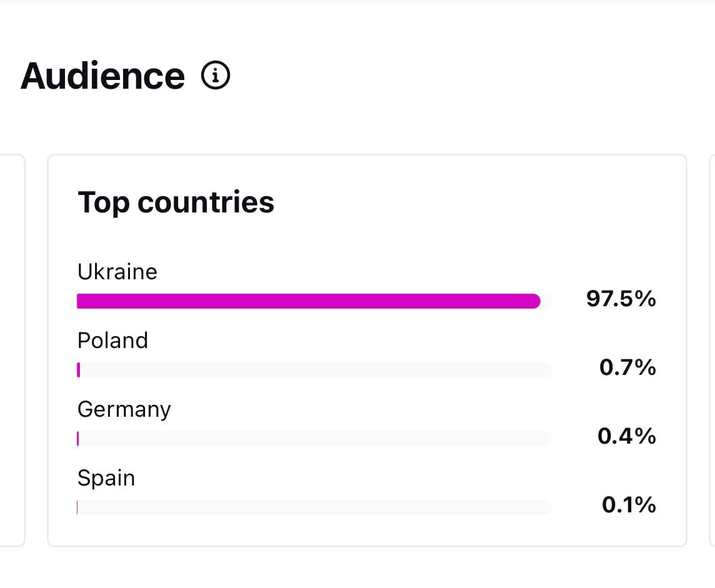
Task: Open the card peeking at the right edge
Action: pos(712,350)
